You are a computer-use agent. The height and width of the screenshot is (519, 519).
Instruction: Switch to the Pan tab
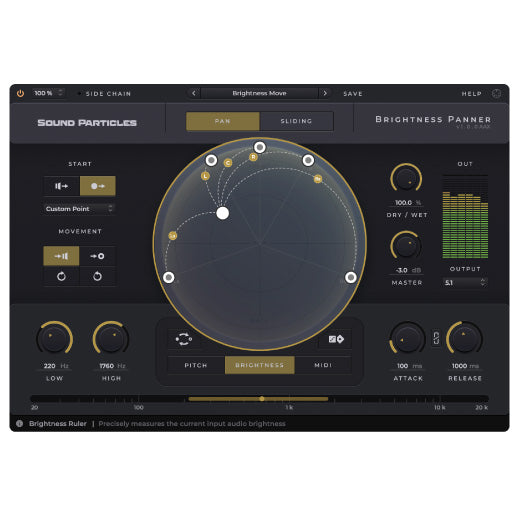[223, 121]
